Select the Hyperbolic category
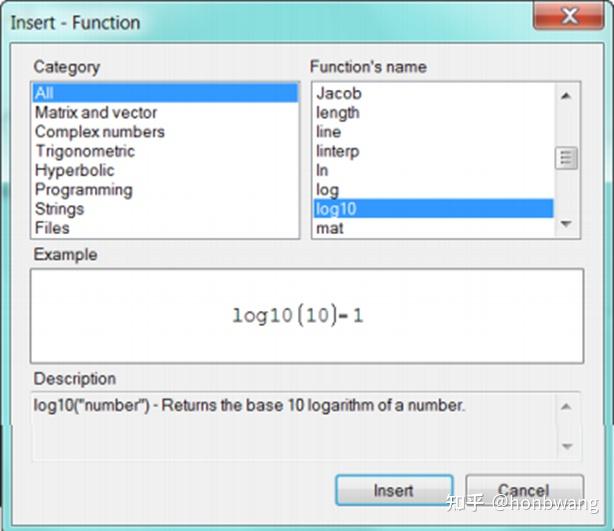The width and height of the screenshot is (614, 531). pos(74,170)
